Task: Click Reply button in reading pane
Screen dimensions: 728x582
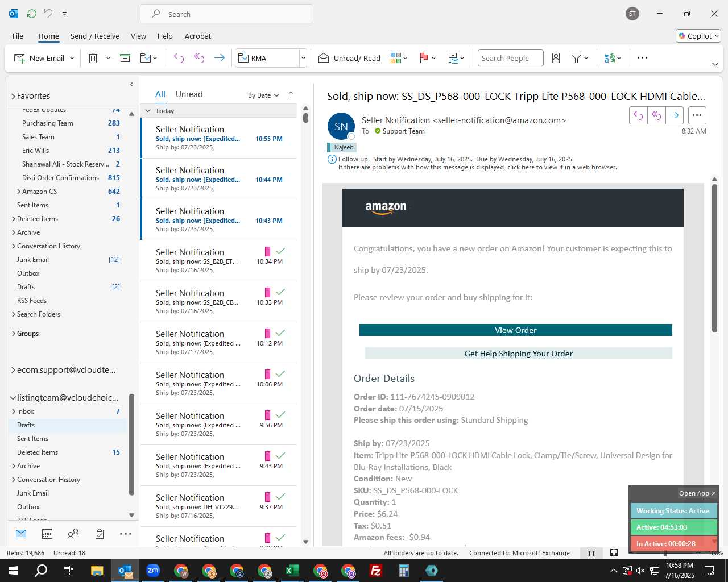Action: 638,115
